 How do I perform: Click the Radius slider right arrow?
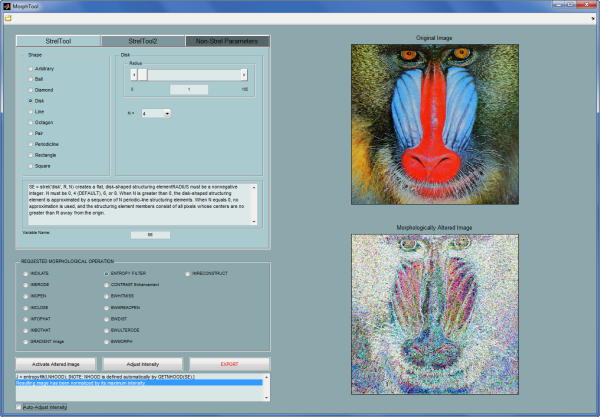click(x=244, y=74)
